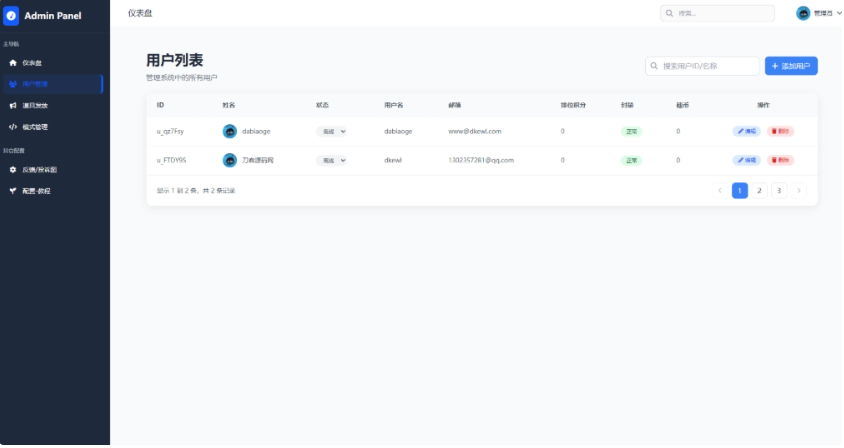
Task: Click the sprout icon at sidebar bottom
Action: [13, 190]
